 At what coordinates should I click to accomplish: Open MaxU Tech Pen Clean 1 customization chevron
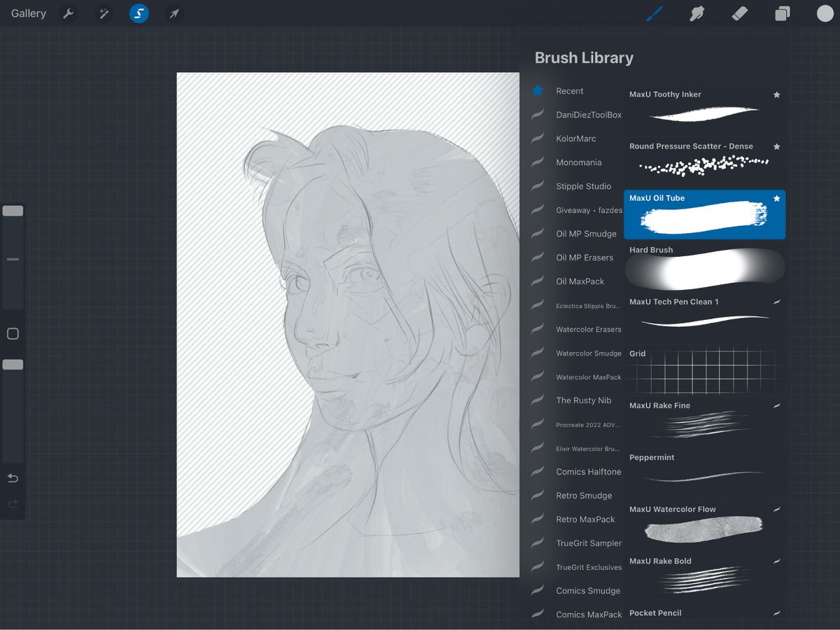[x=776, y=302]
